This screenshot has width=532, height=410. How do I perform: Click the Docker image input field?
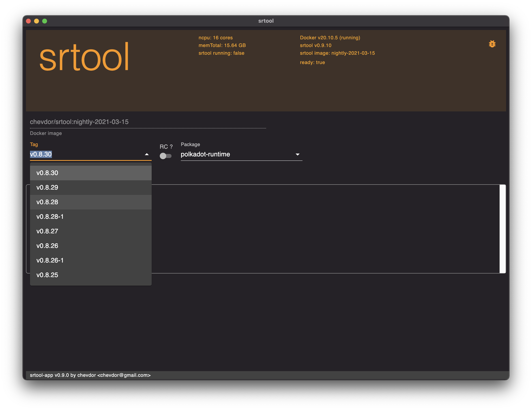coord(148,122)
